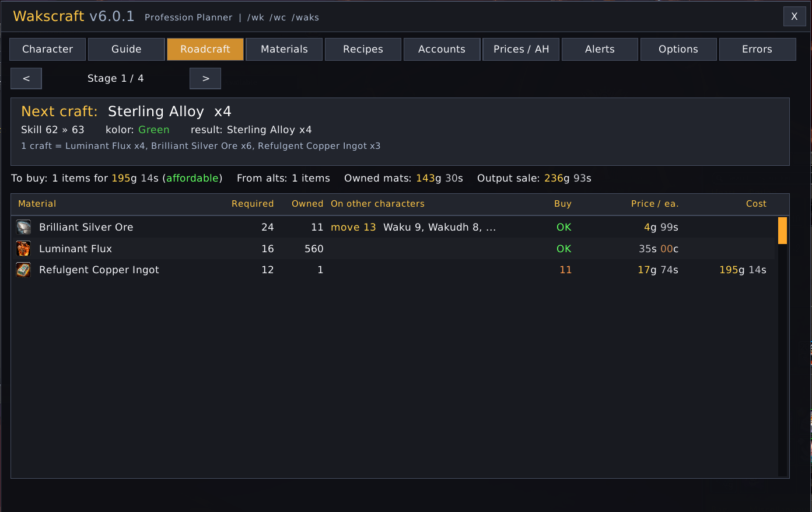Select the Brilliant Silver Ore row name
Image resolution: width=812 pixels, height=512 pixels.
(86, 227)
